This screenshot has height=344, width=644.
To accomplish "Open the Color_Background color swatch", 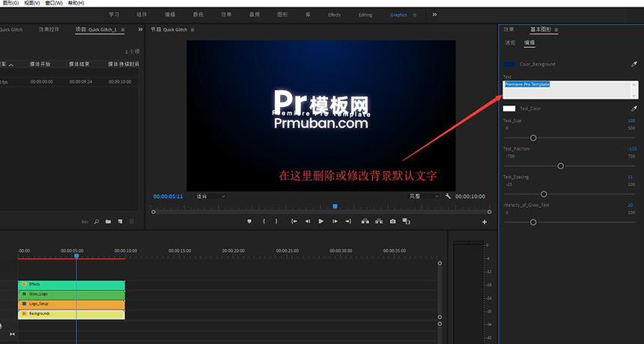I will coord(509,64).
